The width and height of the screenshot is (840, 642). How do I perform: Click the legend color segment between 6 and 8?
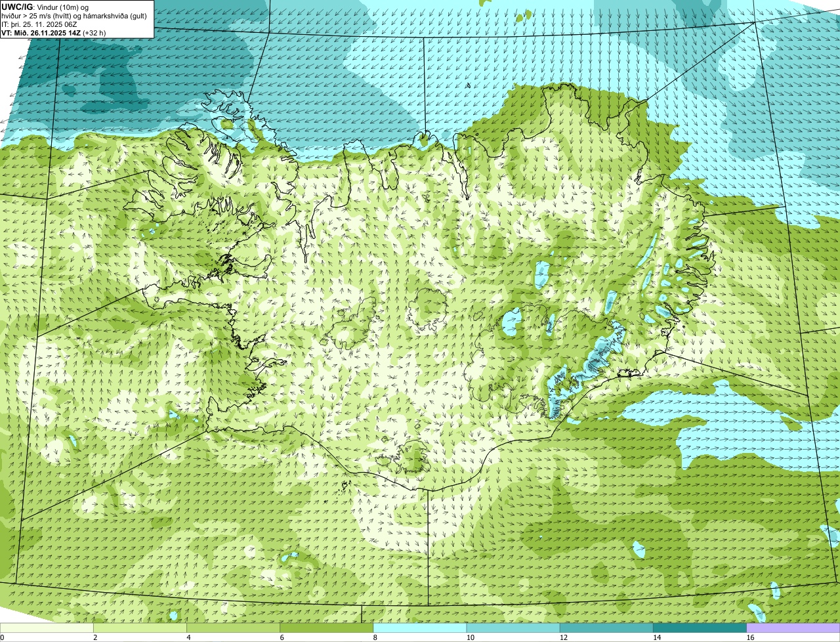[327, 628]
